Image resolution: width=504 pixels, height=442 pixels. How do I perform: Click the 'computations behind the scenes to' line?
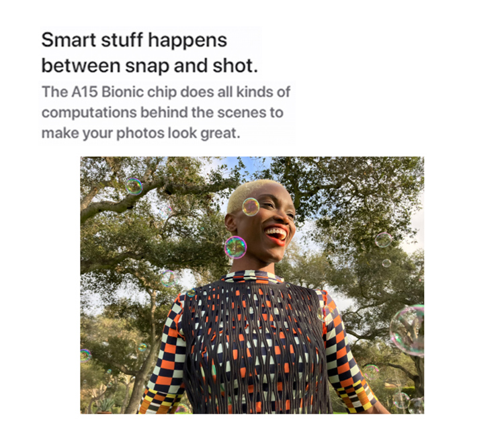163,112
